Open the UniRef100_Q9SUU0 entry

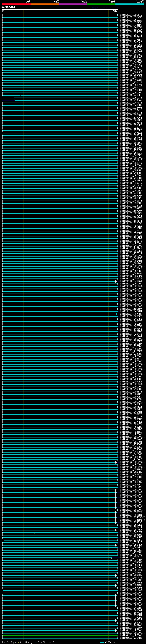point(131,170)
